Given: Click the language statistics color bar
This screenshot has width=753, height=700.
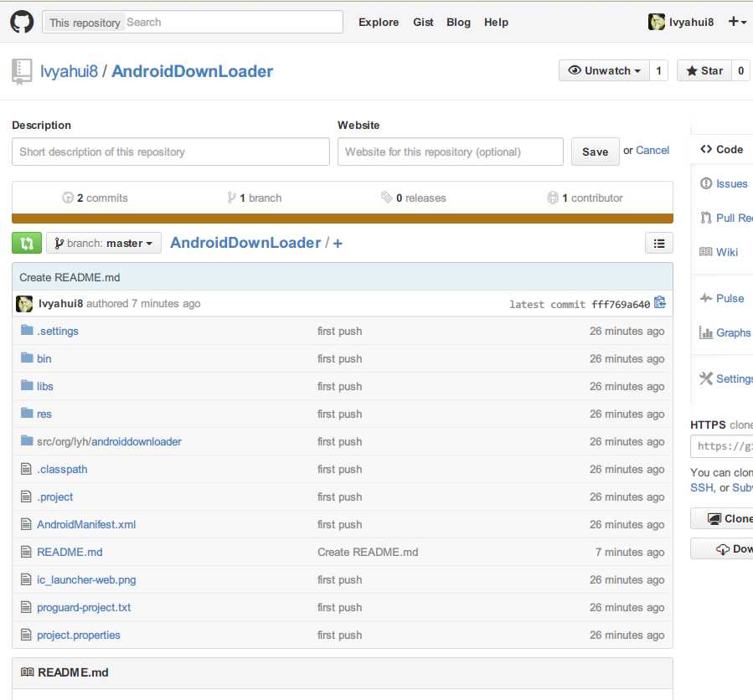Looking at the screenshot, I should (343, 219).
